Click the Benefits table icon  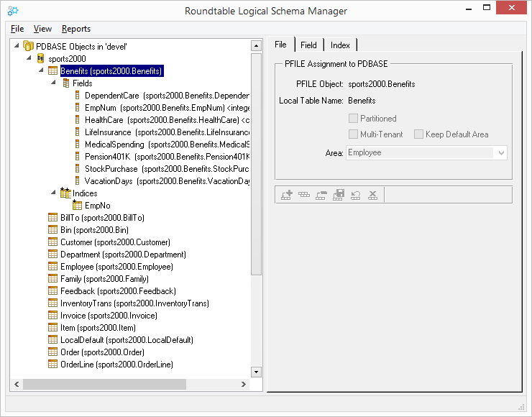(52, 70)
